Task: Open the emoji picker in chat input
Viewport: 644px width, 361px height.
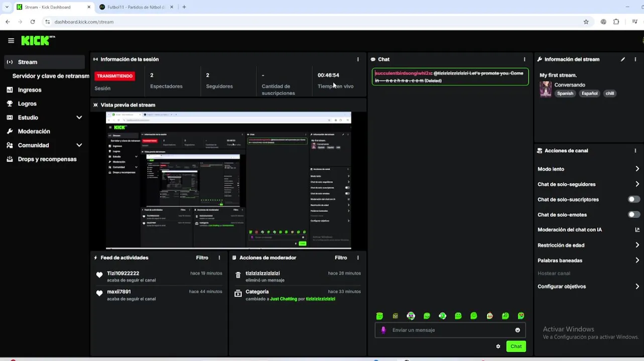Action: (518, 330)
